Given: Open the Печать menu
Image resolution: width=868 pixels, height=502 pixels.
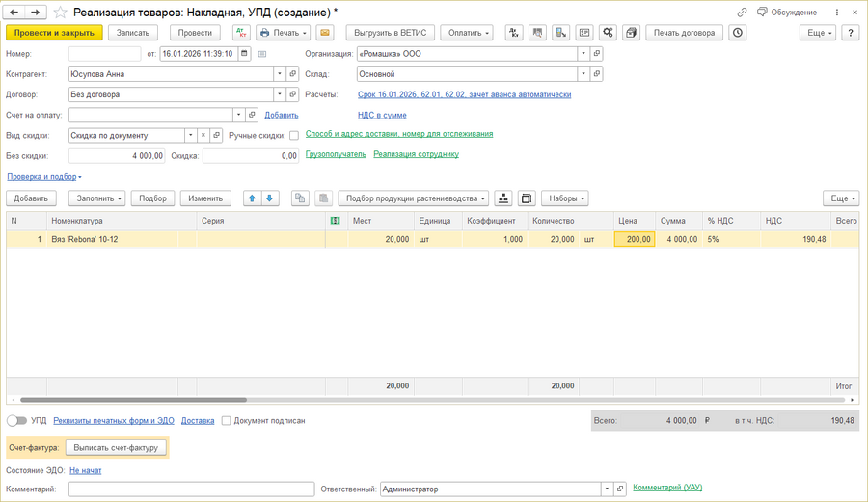Looking at the screenshot, I should (285, 33).
